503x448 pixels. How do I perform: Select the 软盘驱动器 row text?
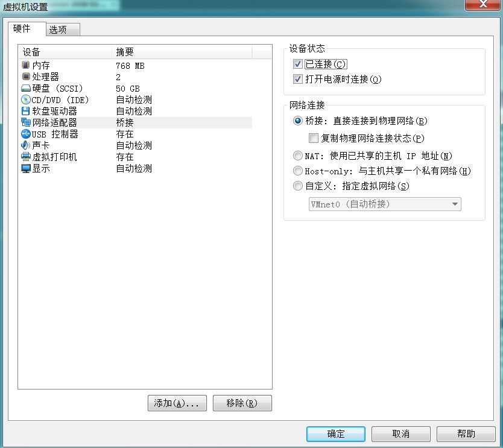pos(54,112)
